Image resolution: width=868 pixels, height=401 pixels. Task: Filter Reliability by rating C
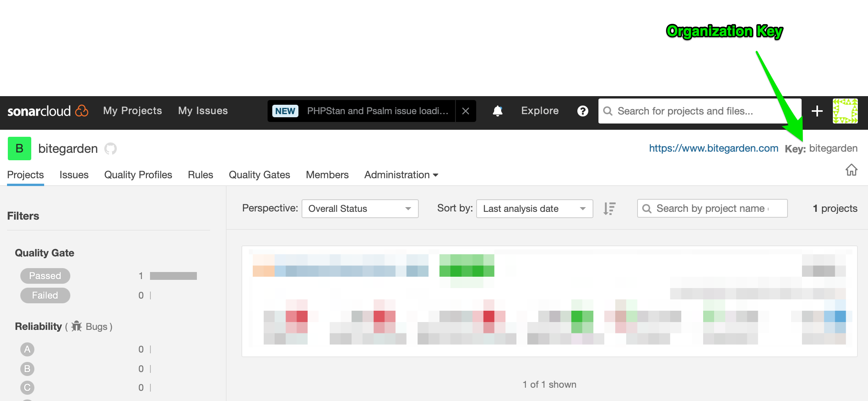tap(27, 388)
